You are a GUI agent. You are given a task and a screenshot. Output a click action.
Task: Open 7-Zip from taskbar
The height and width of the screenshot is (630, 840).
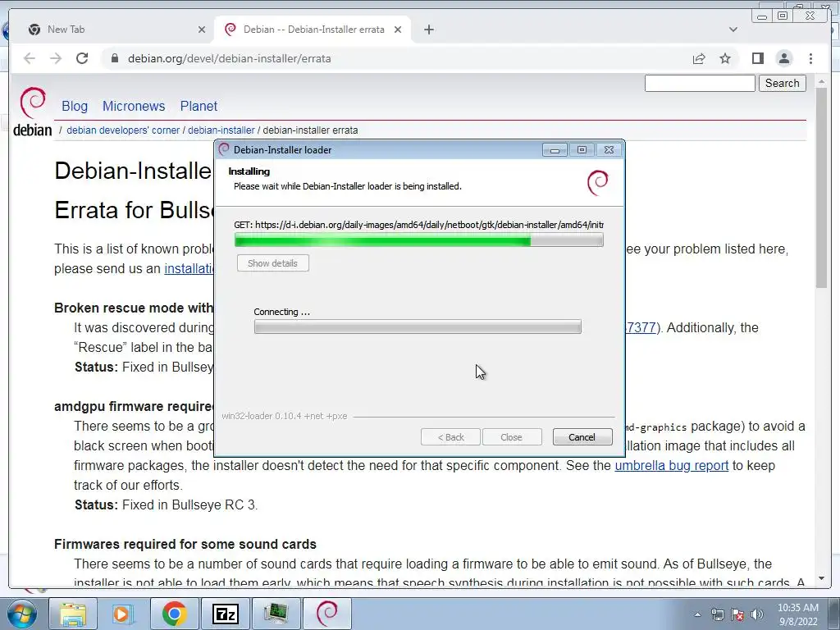[x=225, y=614]
